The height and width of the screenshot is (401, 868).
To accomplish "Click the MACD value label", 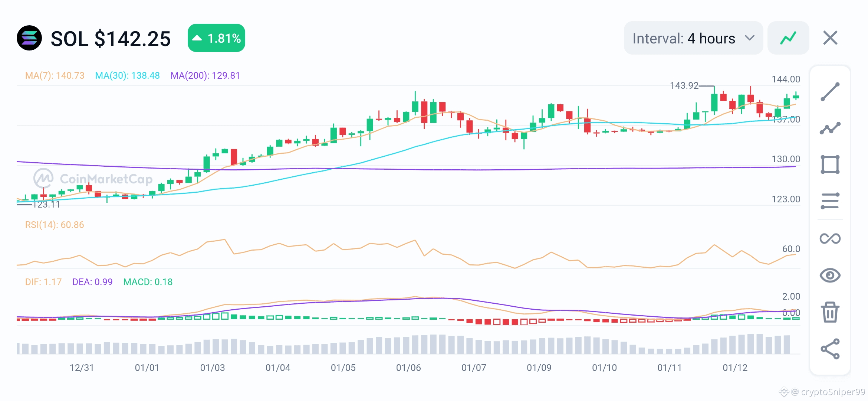I will tap(148, 282).
